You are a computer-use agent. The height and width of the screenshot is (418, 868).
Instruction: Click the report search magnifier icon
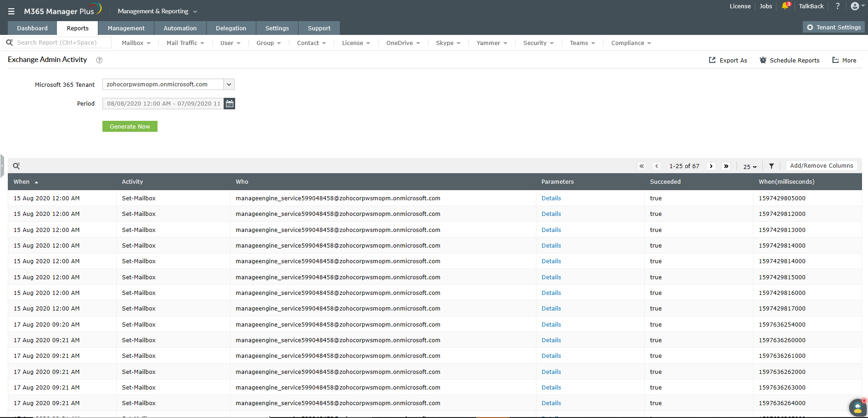[x=9, y=42]
